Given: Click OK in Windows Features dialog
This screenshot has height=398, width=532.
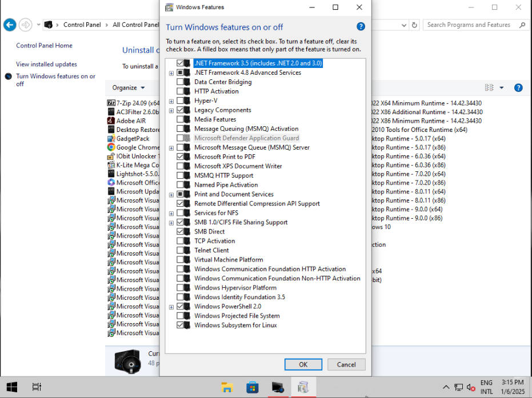Looking at the screenshot, I should pos(303,364).
